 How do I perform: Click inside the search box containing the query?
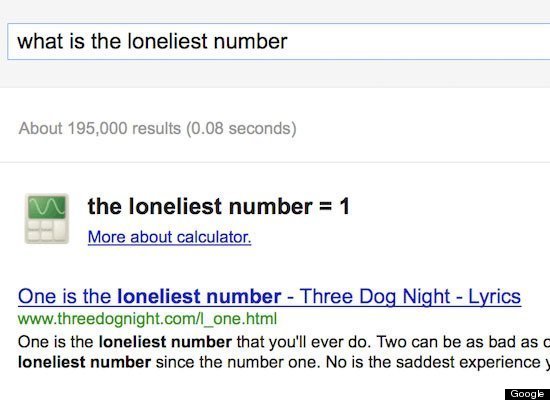279,41
